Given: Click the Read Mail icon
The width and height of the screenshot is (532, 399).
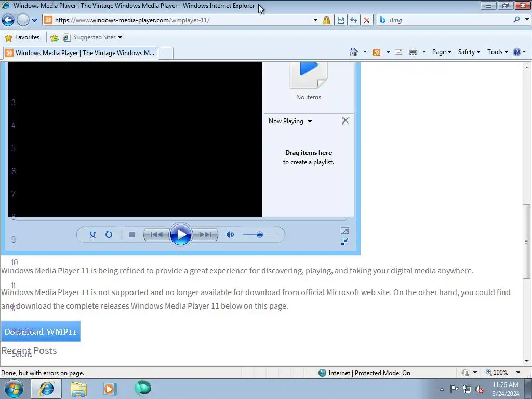Looking at the screenshot, I should (398, 52).
